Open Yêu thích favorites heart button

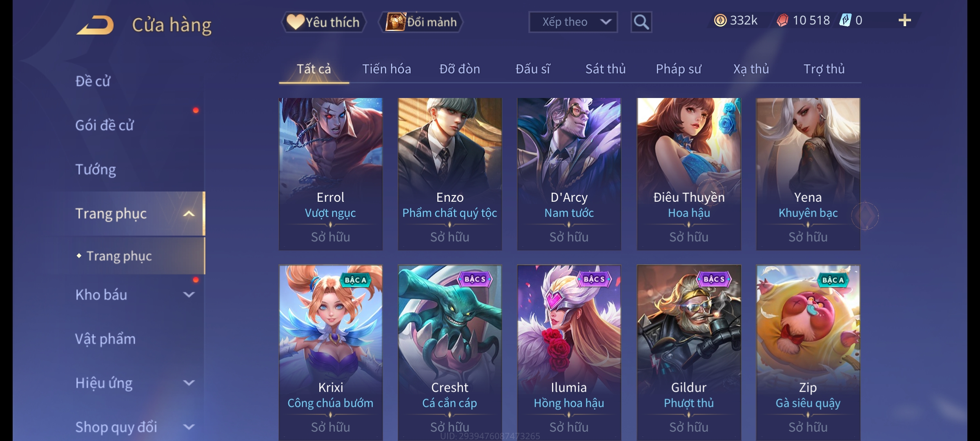pyautogui.click(x=323, y=22)
